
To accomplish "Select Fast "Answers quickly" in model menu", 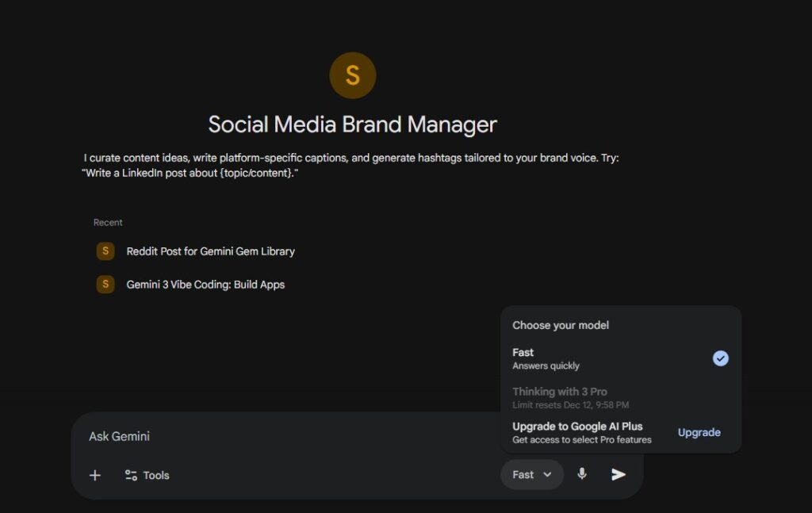I will pyautogui.click(x=546, y=358).
